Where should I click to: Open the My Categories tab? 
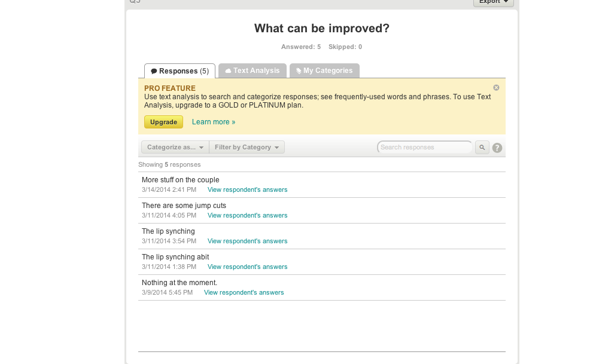click(324, 71)
